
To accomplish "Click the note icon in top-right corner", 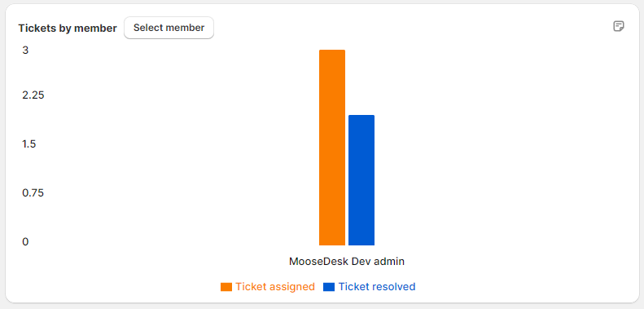I will pos(619,26).
